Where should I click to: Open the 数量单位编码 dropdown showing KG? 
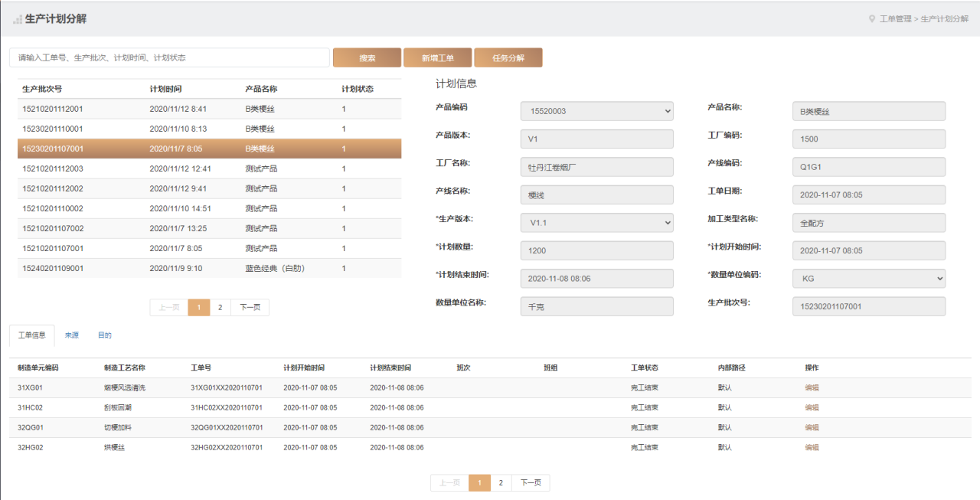[x=869, y=279]
